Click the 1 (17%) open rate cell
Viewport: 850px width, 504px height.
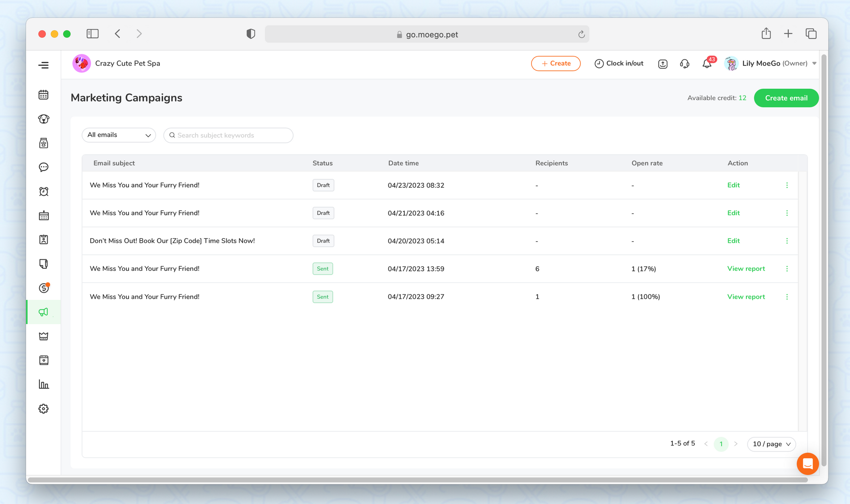point(643,269)
